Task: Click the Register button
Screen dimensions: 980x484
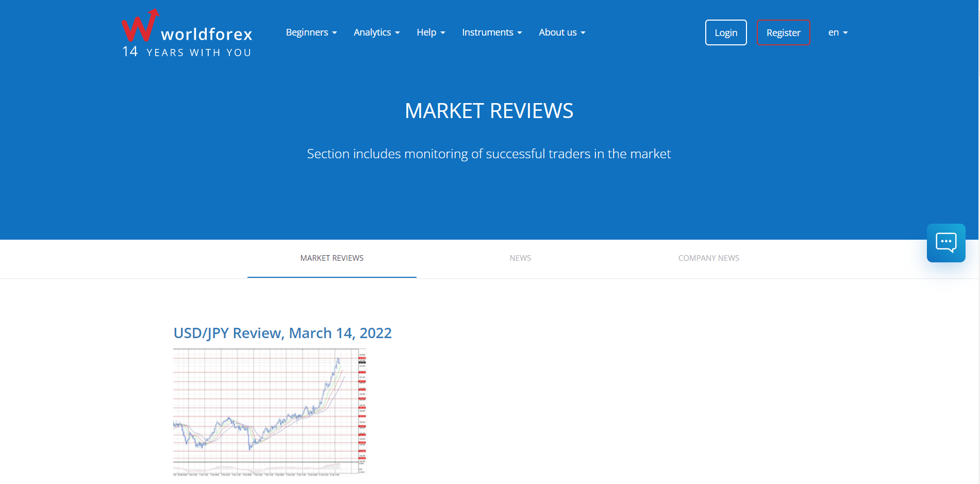Action: (783, 32)
